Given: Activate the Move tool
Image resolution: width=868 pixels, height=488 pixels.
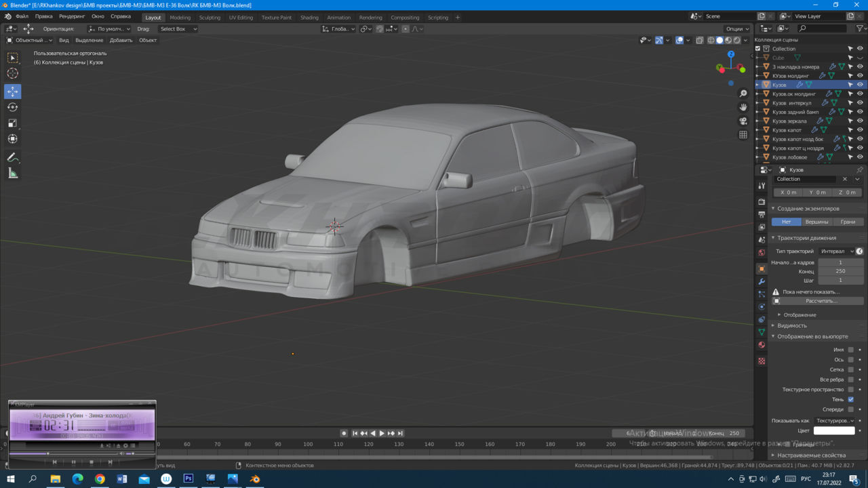Looking at the screenshot, I should point(12,91).
